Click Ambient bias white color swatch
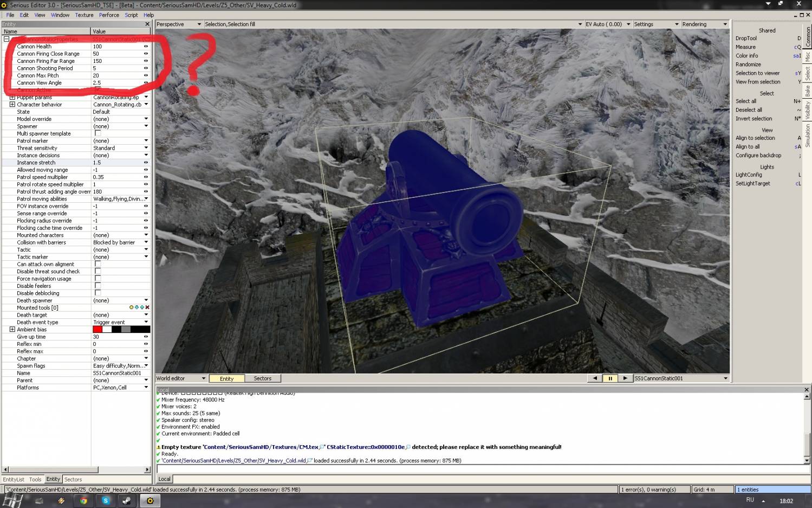The image size is (812, 508). (107, 330)
